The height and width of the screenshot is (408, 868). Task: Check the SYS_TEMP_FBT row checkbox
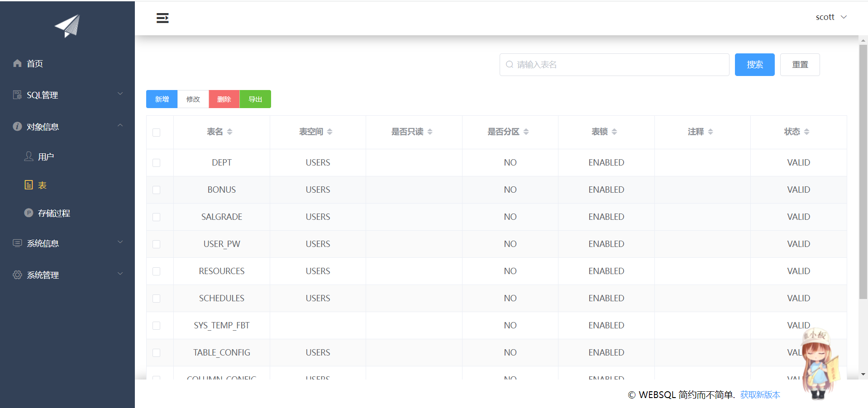coord(157,326)
